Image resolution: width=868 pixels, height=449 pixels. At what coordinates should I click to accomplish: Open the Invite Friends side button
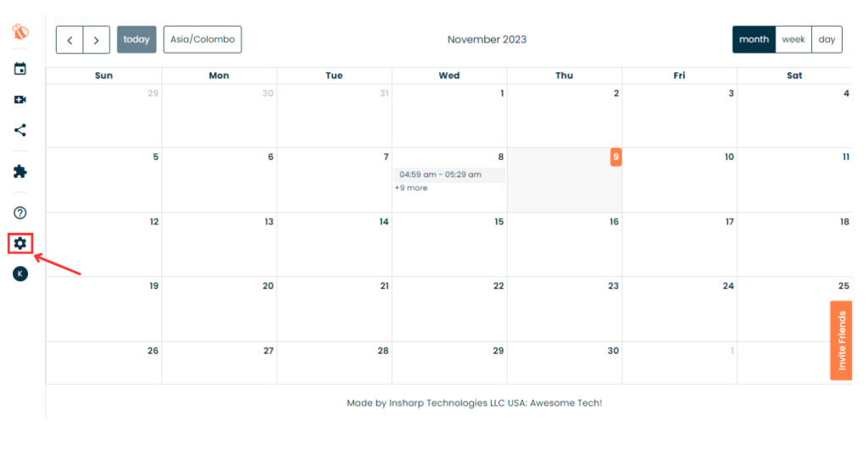[x=841, y=341]
